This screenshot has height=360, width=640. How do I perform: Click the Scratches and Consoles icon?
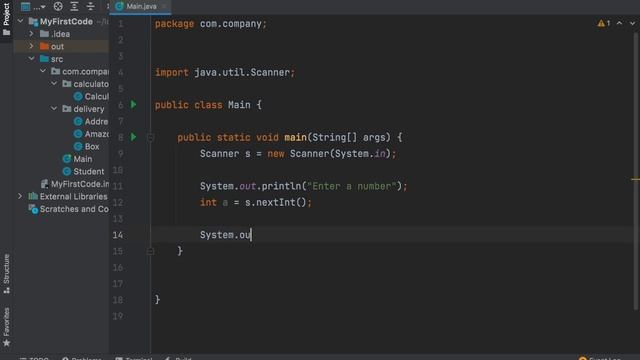[x=33, y=209]
